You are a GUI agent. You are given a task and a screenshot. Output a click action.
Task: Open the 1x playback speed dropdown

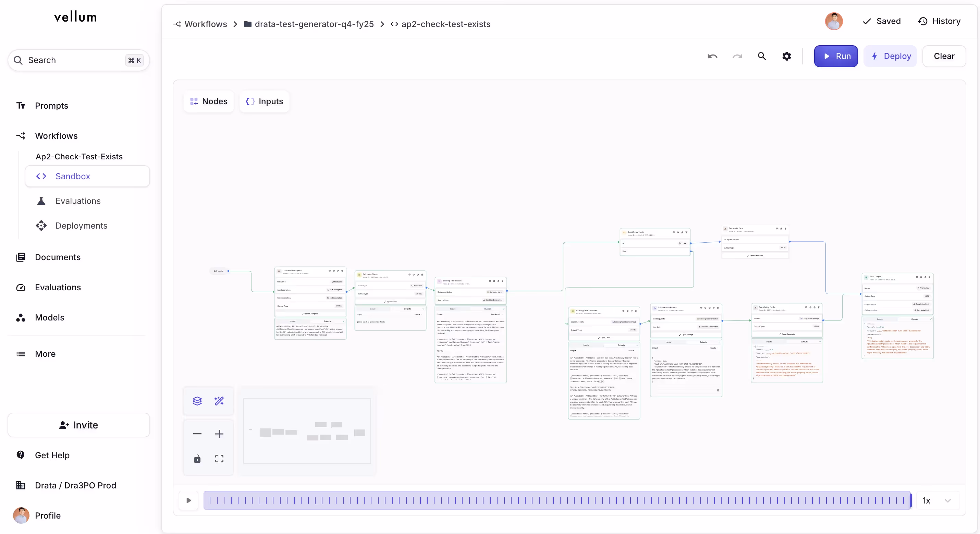tap(938, 500)
